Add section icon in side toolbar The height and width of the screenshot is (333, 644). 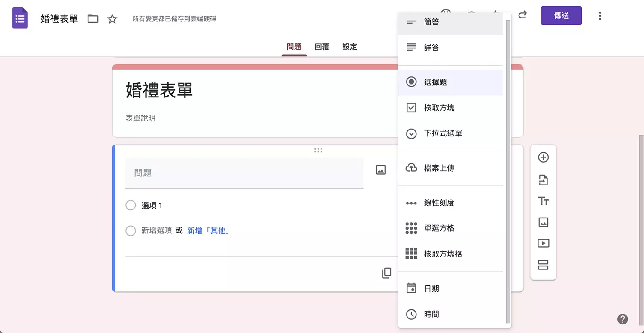pos(543,265)
